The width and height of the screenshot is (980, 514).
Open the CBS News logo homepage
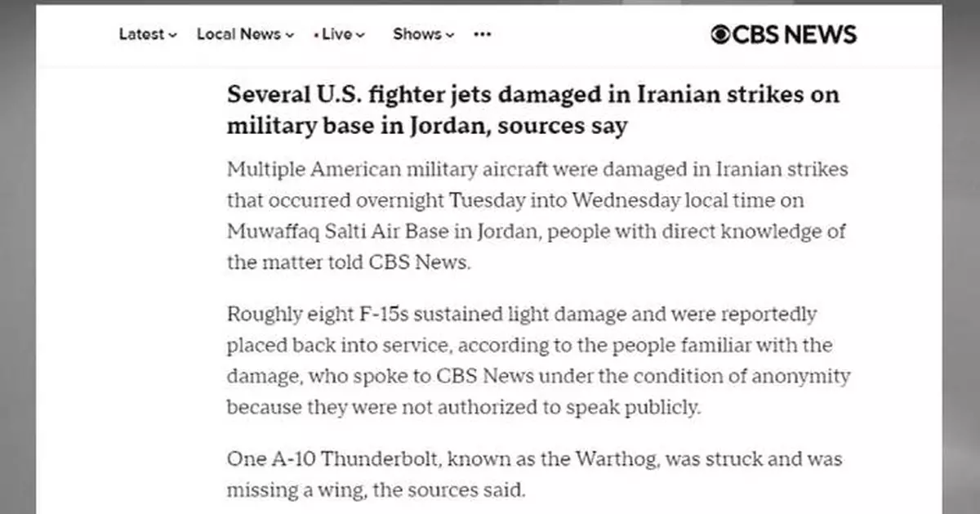point(783,34)
